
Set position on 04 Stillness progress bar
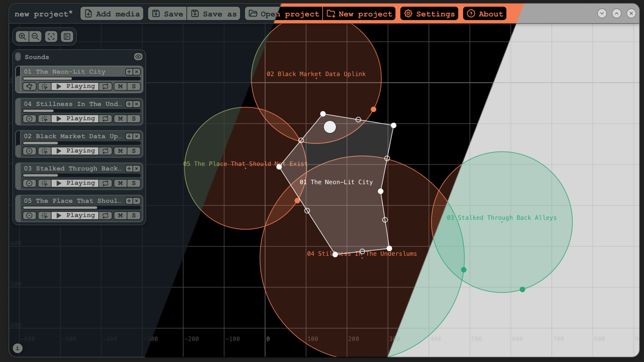pos(82,111)
